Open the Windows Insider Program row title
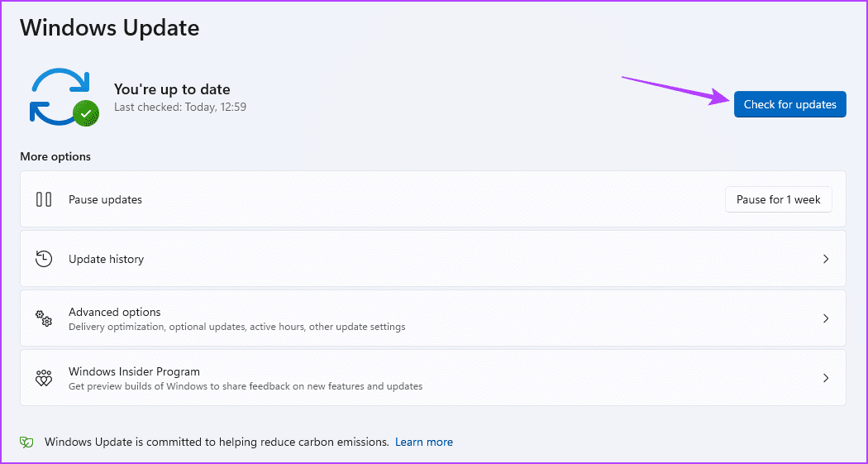The width and height of the screenshot is (868, 464). pyautogui.click(x=134, y=371)
